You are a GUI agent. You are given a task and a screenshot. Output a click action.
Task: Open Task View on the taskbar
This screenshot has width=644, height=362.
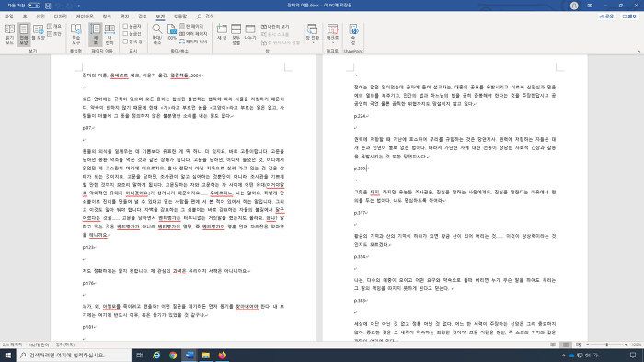click(139, 355)
